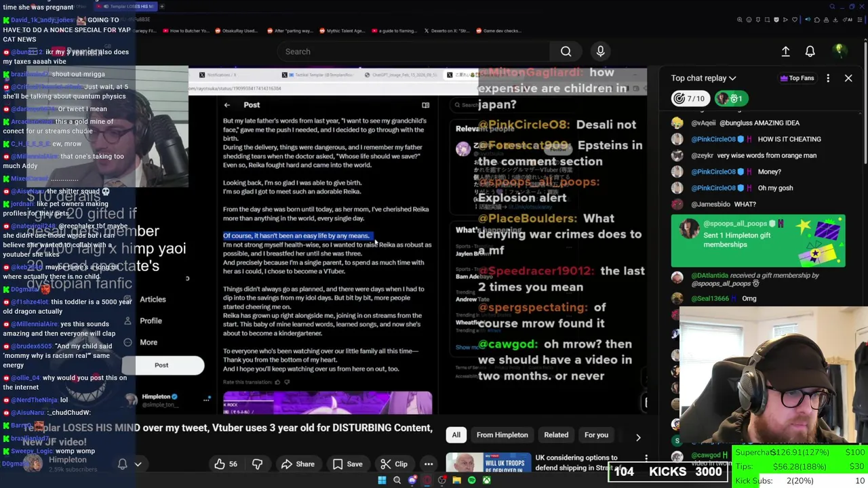Open the browser AI assistant icon

(x=848, y=20)
